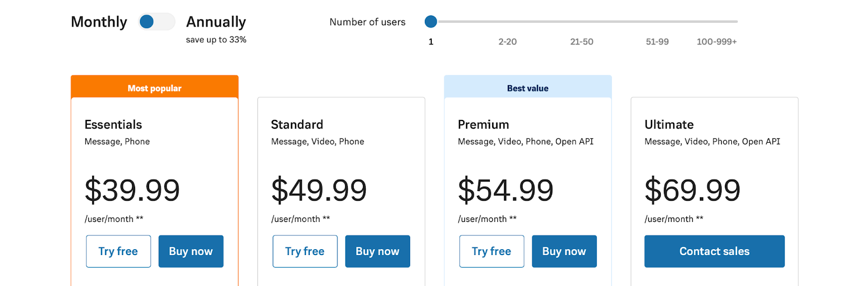Select the 2-20 users range
868x286 pixels.
click(x=507, y=42)
